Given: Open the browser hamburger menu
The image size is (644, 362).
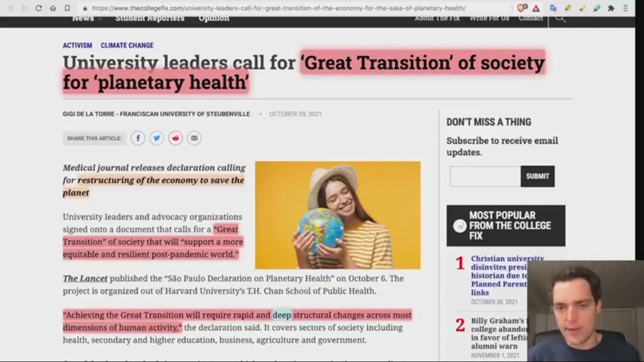Looking at the screenshot, I should pyautogui.click(x=626, y=8).
